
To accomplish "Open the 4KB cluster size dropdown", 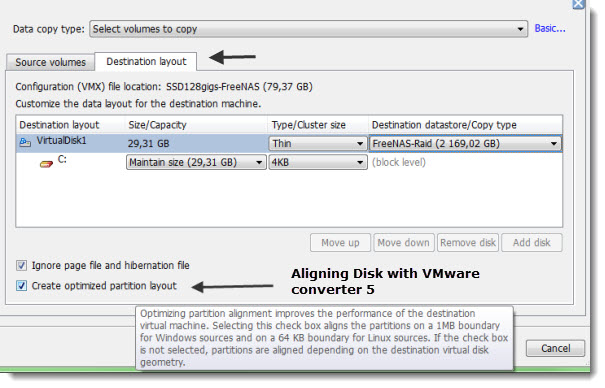I will (x=318, y=162).
